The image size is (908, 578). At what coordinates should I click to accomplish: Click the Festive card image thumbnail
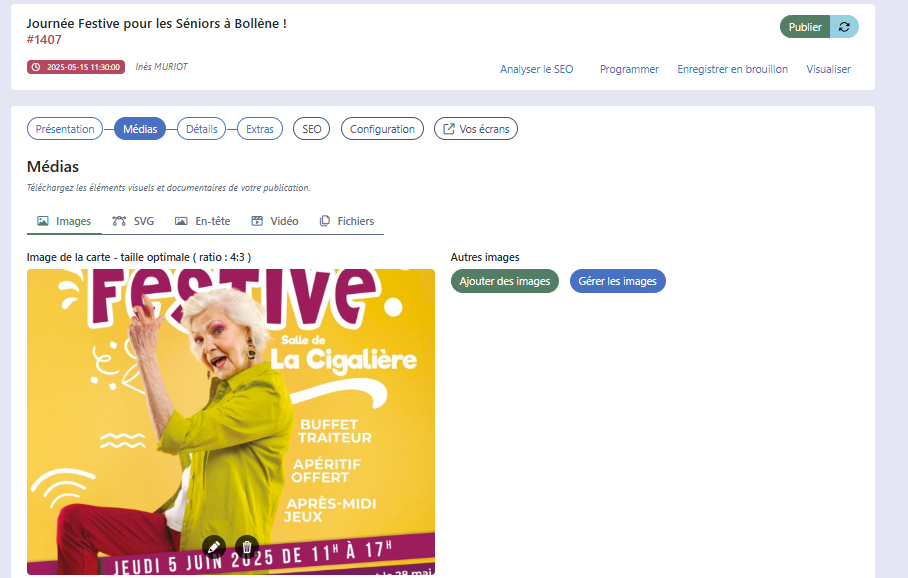[x=231, y=422]
